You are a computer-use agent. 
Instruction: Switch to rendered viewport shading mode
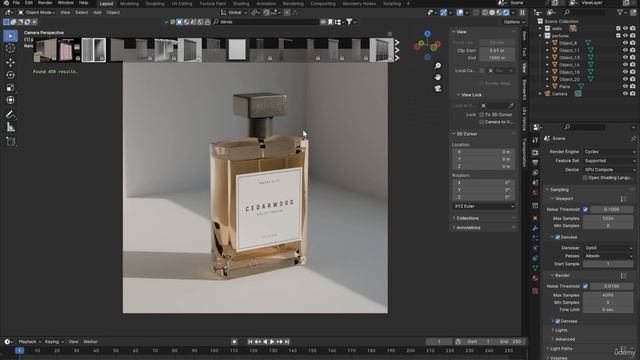coord(506,13)
